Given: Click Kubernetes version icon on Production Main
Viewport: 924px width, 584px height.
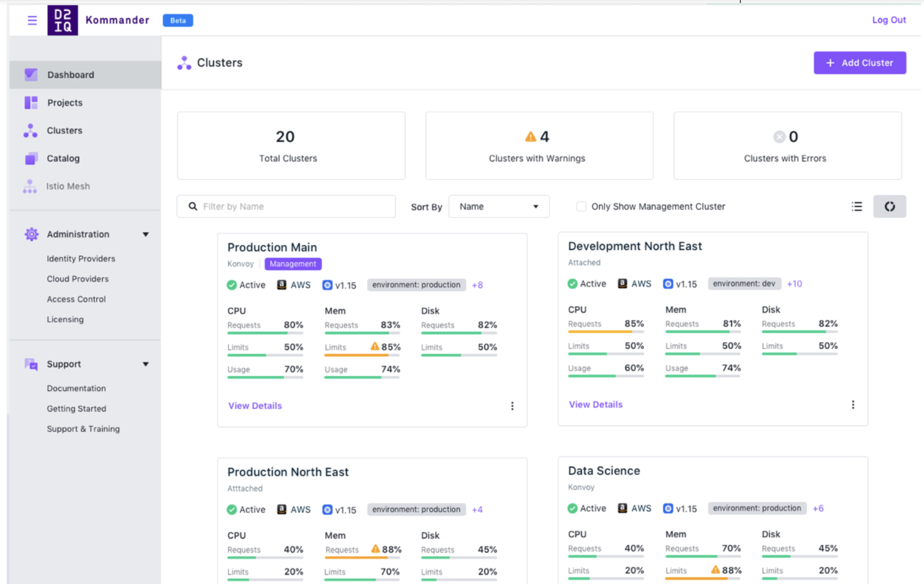Looking at the screenshot, I should [327, 285].
